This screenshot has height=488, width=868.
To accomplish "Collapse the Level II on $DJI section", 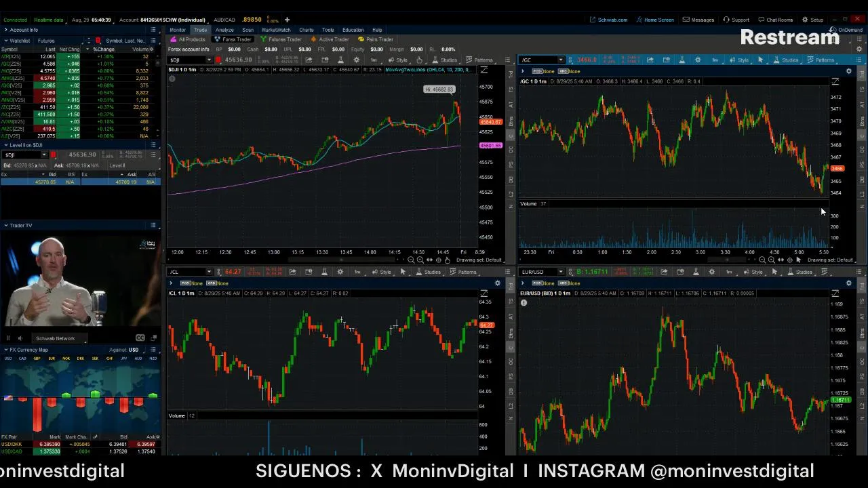I will [x=5, y=145].
